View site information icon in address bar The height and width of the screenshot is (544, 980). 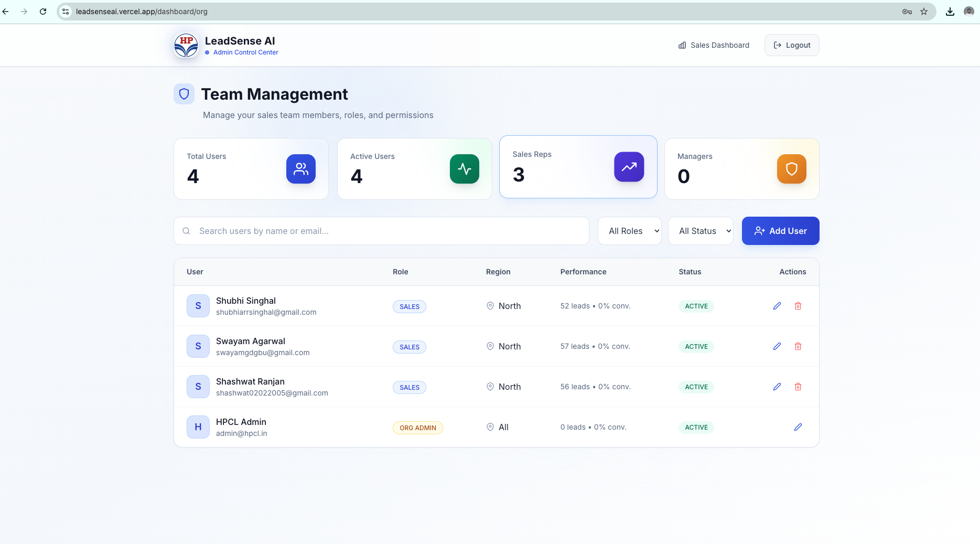66,12
